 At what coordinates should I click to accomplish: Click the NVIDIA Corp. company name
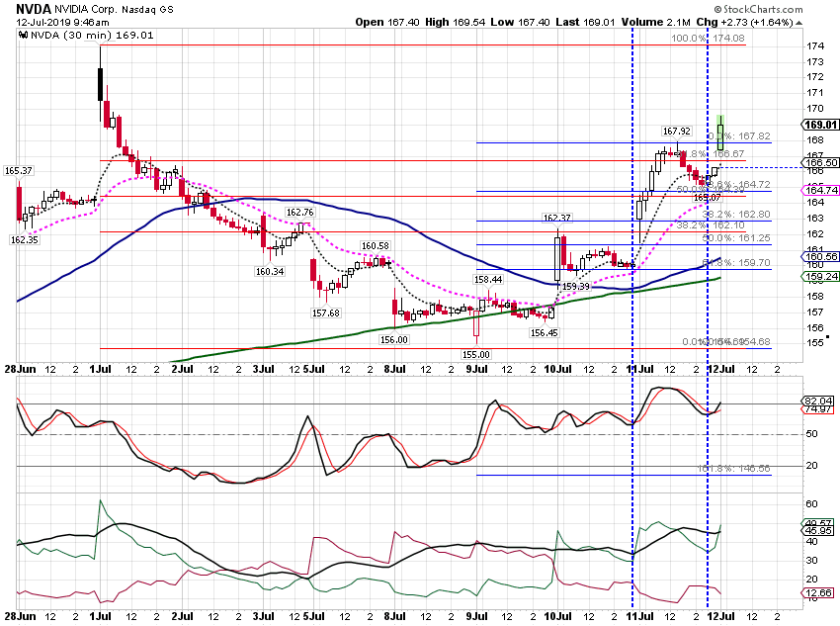[86, 10]
